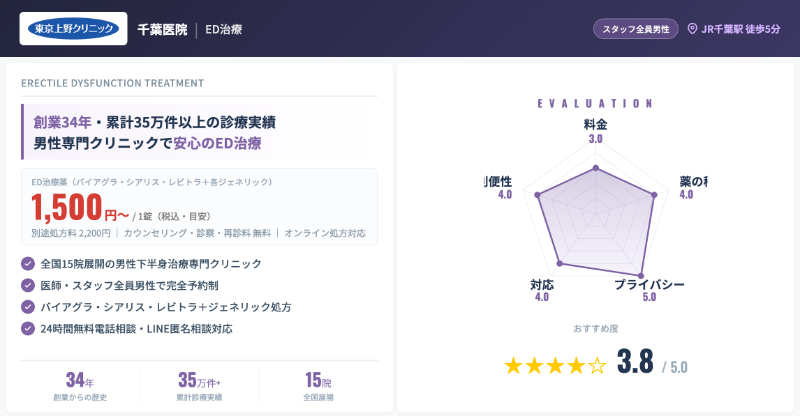Click the スタッフ全員男性 badge
Image resolution: width=800 pixels, height=418 pixels.
[x=636, y=29]
